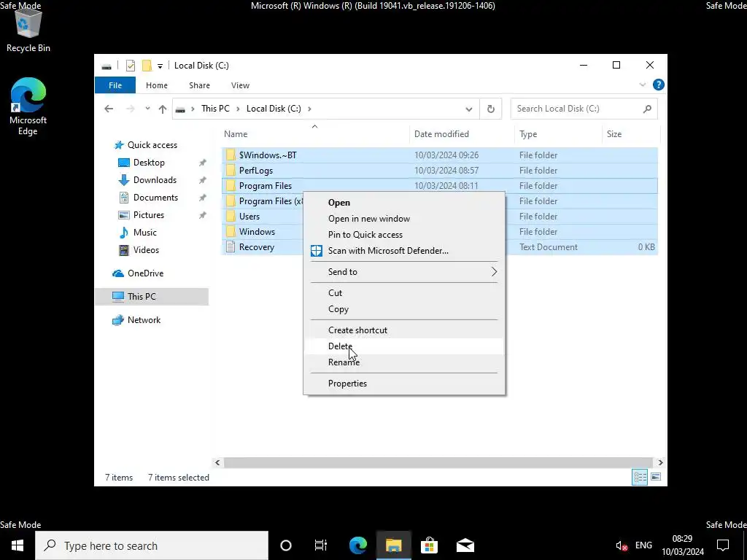747x560 pixels.
Task: Select Network in the navigation pane
Action: (144, 320)
